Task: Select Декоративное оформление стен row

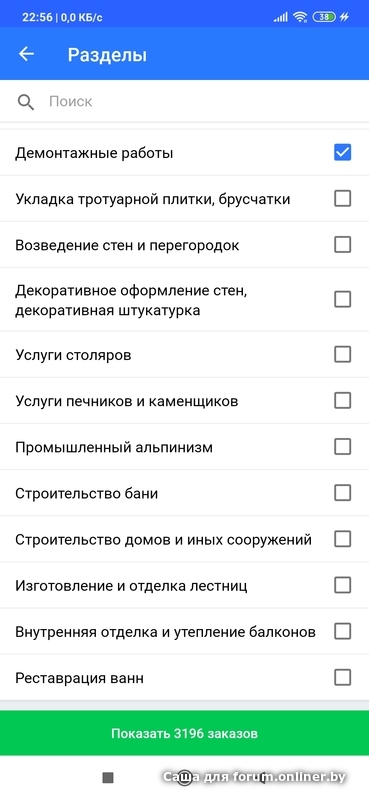Action: pos(184,300)
